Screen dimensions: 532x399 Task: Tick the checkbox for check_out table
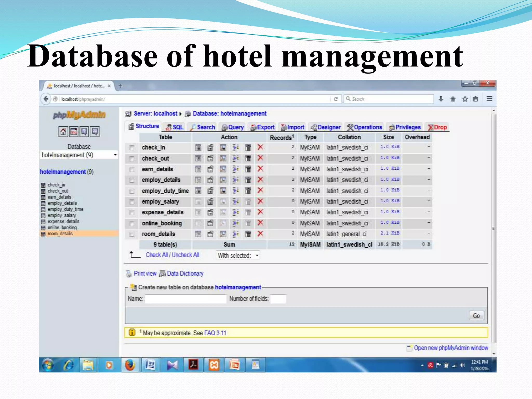coord(132,159)
